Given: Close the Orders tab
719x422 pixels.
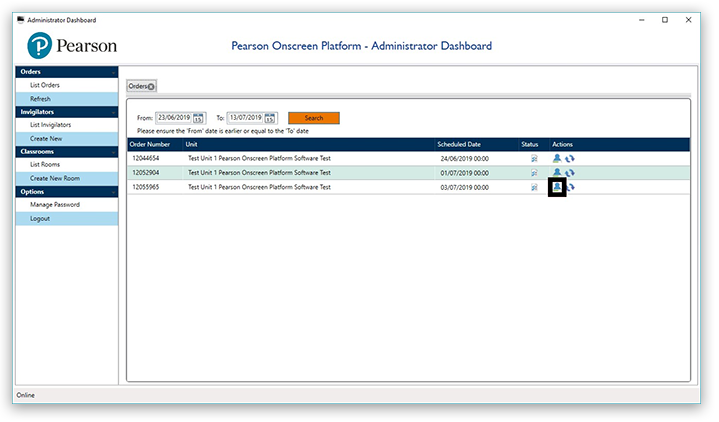Looking at the screenshot, I should coord(152,87).
